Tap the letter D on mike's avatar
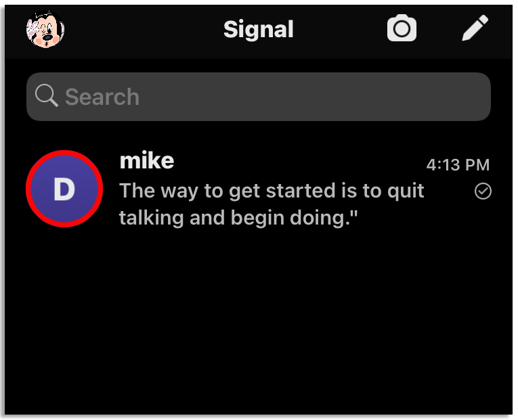The width and height of the screenshot is (518, 420). click(64, 190)
